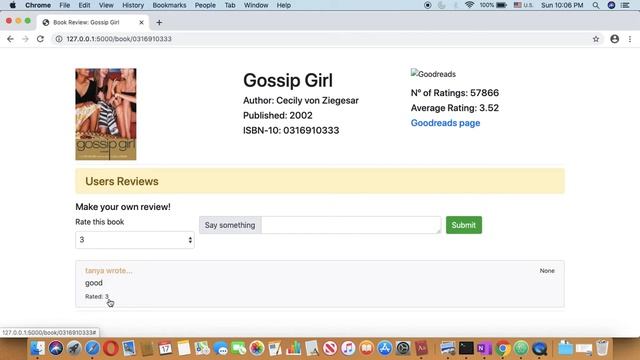Click the Wi-Fi status icon
This screenshot has width=640, height=360.
pyautogui.click(x=469, y=5)
